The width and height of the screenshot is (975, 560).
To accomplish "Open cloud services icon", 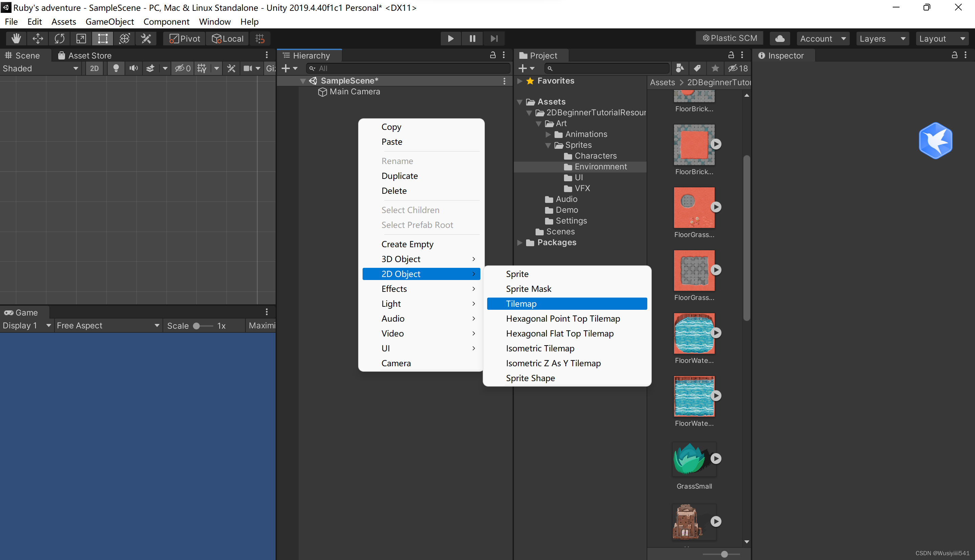I will pos(780,39).
